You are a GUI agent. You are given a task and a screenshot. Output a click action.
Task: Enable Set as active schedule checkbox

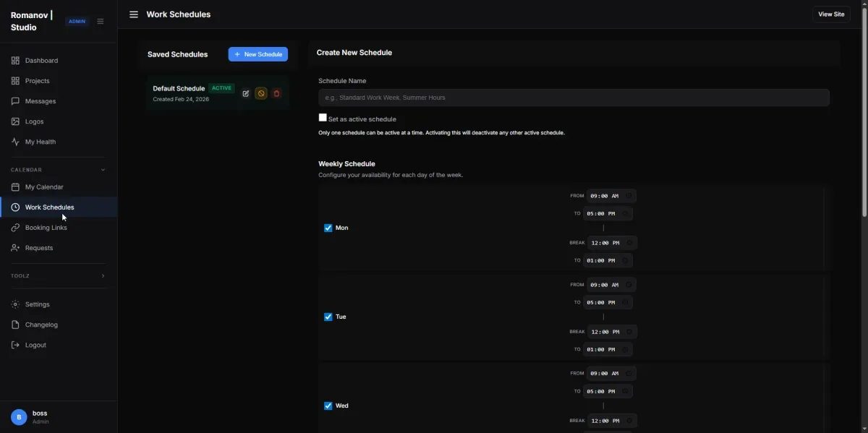click(x=323, y=118)
